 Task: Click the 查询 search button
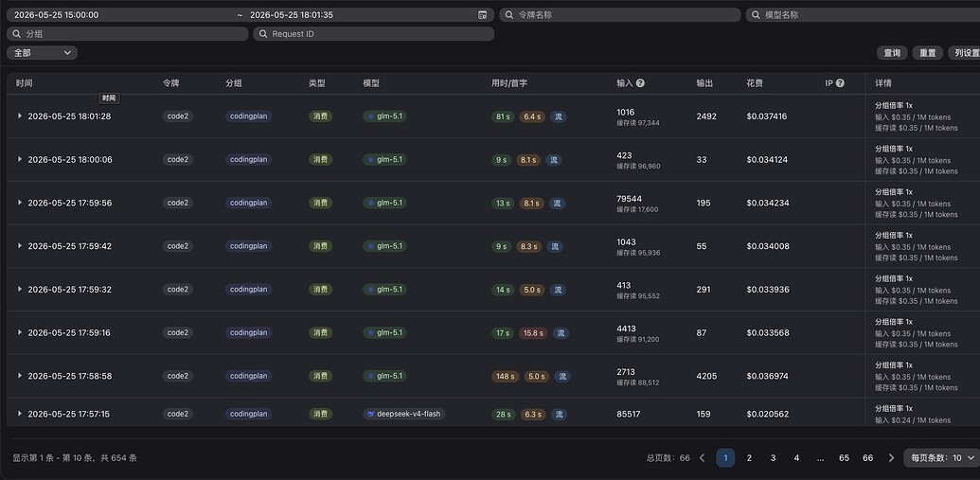point(892,53)
